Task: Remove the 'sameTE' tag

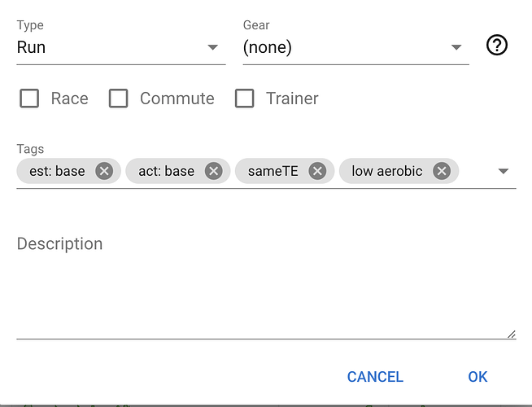Action: pos(317,171)
